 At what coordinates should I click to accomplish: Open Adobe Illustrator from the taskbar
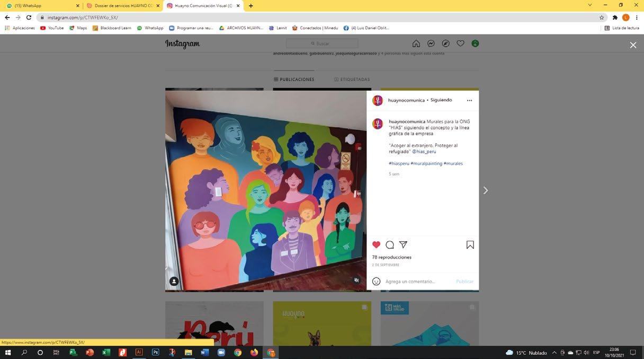tap(139, 353)
